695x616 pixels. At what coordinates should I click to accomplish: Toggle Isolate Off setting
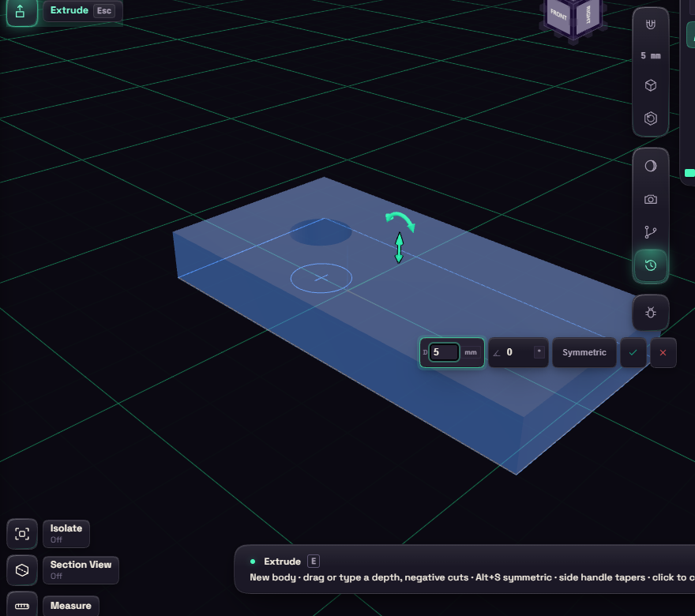tap(66, 534)
